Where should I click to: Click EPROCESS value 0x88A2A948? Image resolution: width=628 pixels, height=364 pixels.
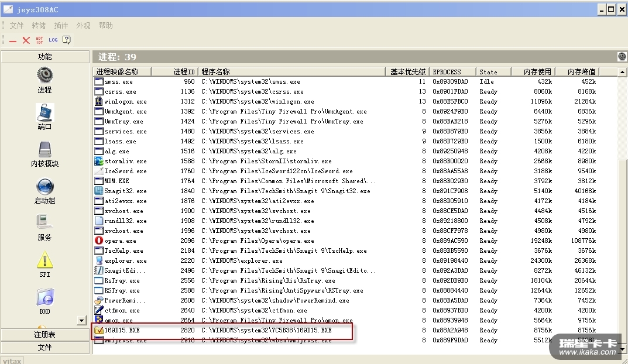(450, 331)
